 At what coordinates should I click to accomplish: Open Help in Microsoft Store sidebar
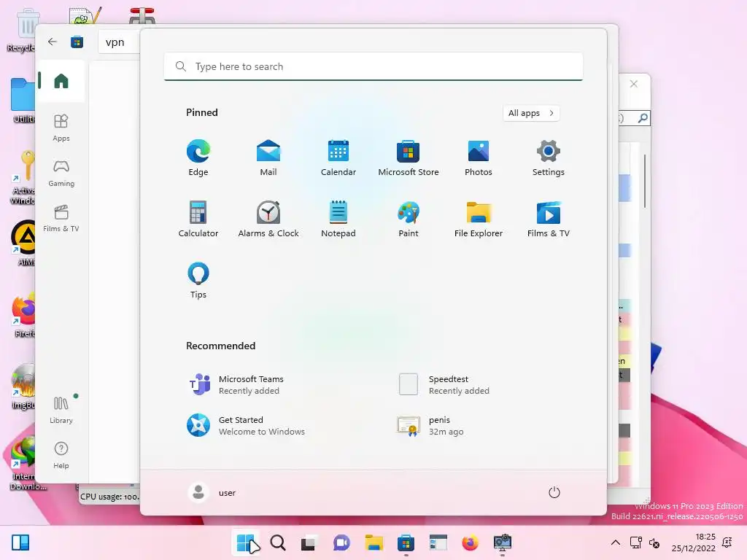point(61,455)
